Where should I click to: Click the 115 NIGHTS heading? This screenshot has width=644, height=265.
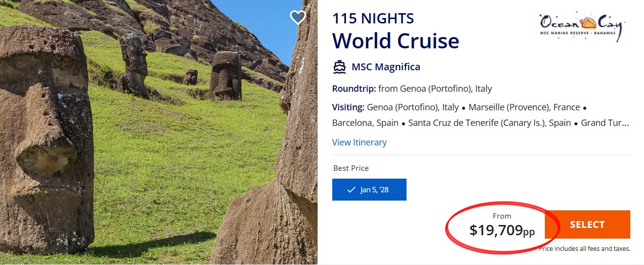pos(373,19)
